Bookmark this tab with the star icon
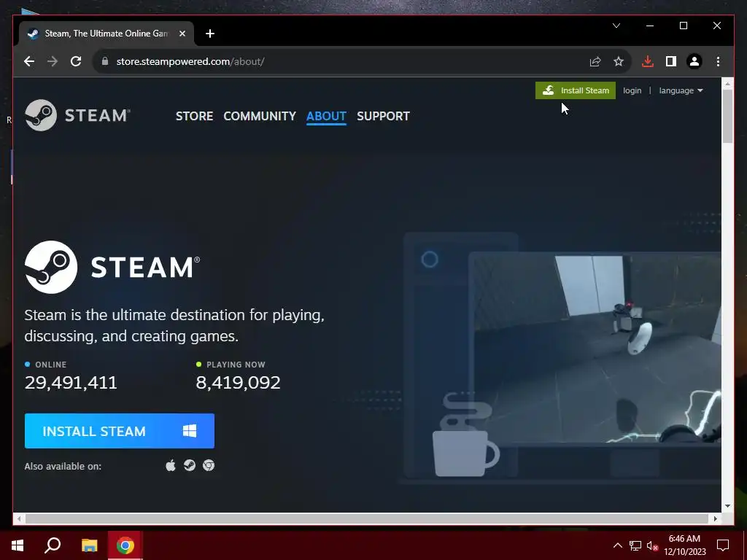This screenshot has width=747, height=560. point(619,61)
